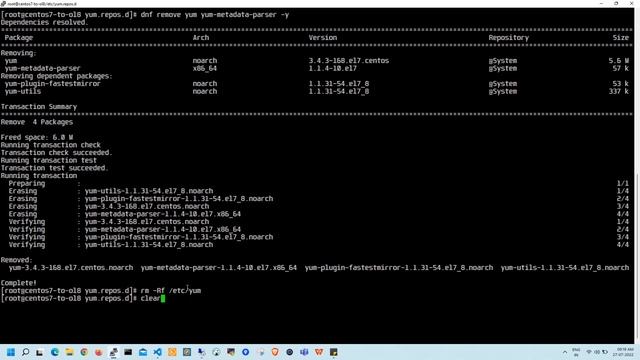This screenshot has width=640, height=360.
Task: Open WPS Office from taskbar
Action: pyautogui.click(x=319, y=352)
